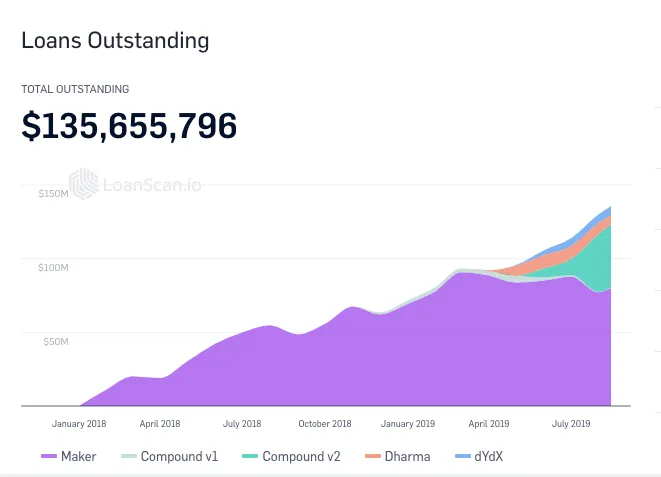Click the orange Dharma legend swatch
661x477 pixels.
pos(373,456)
